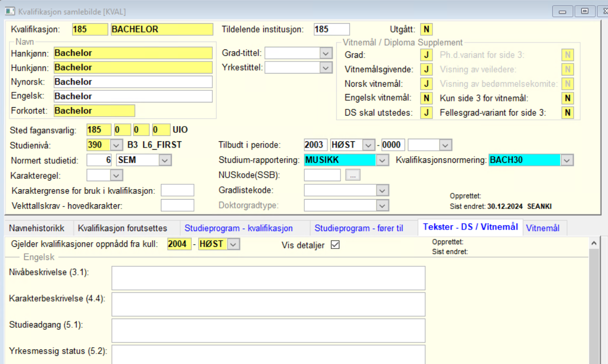
Task: Toggle the Norsk vitnemål J flag
Action: (x=426, y=84)
